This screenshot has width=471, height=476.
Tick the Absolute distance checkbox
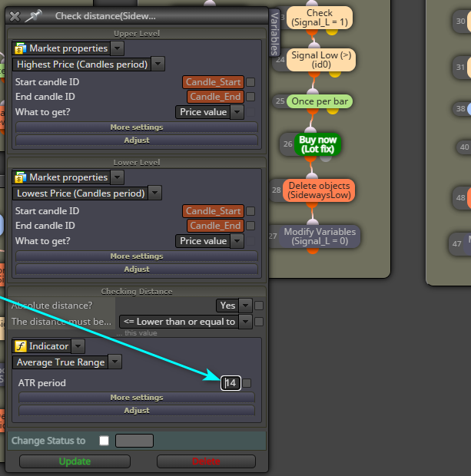pos(259,306)
